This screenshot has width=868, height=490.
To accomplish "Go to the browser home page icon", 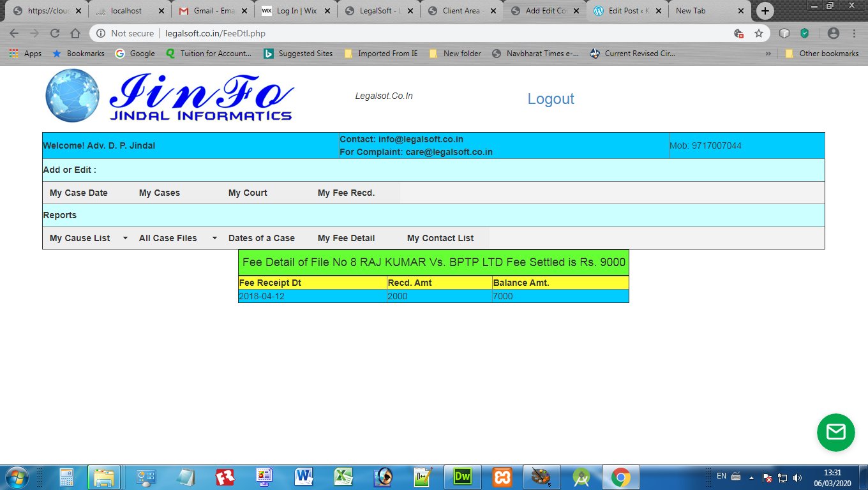I will click(75, 33).
